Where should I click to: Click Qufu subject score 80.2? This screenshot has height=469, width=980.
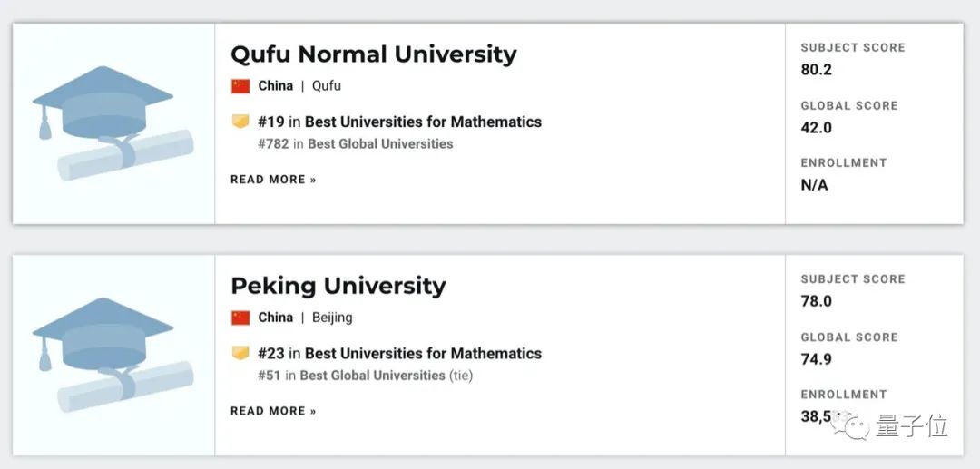tap(816, 70)
